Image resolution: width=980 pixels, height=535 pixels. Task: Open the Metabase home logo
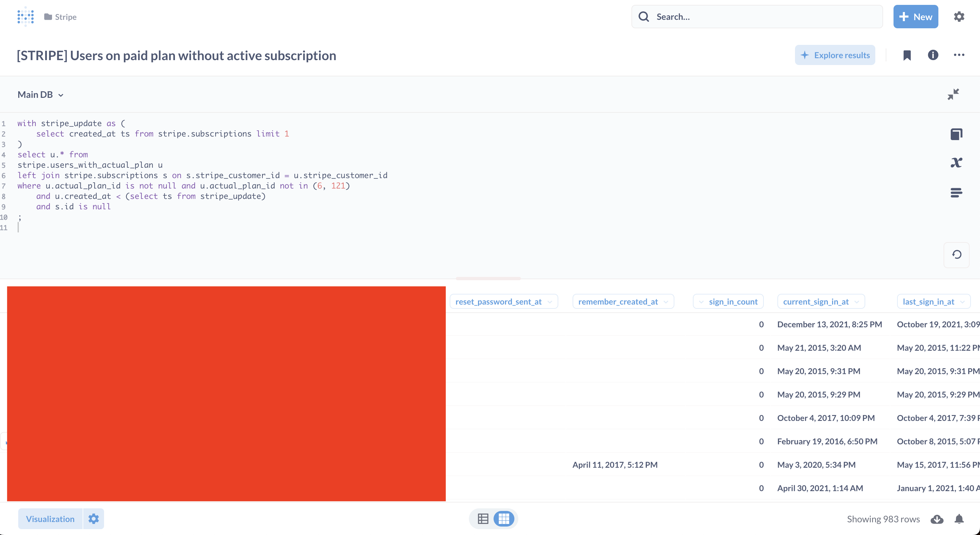point(25,16)
